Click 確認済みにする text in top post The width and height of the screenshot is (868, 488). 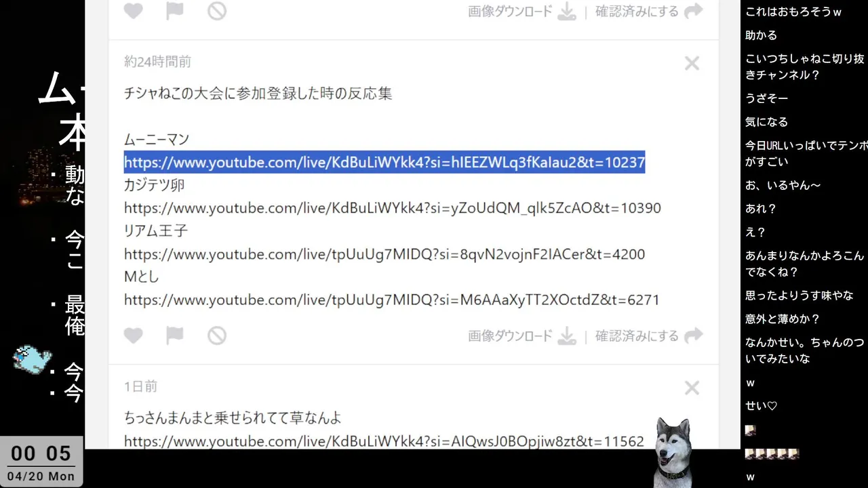click(x=637, y=12)
